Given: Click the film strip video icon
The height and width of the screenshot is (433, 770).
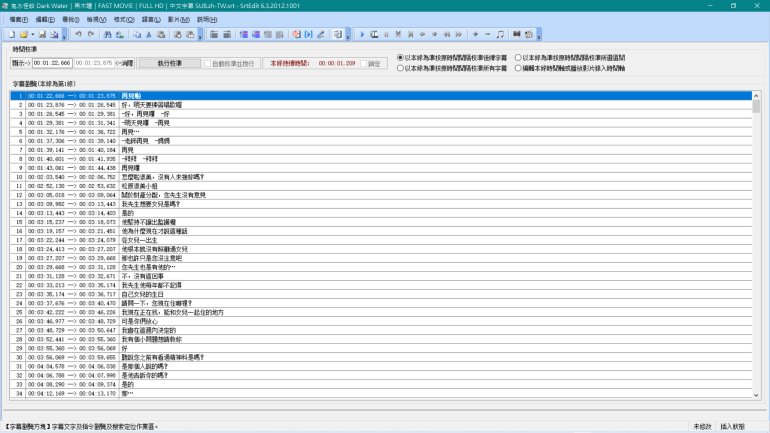Looking at the screenshot, I should click(517, 34).
